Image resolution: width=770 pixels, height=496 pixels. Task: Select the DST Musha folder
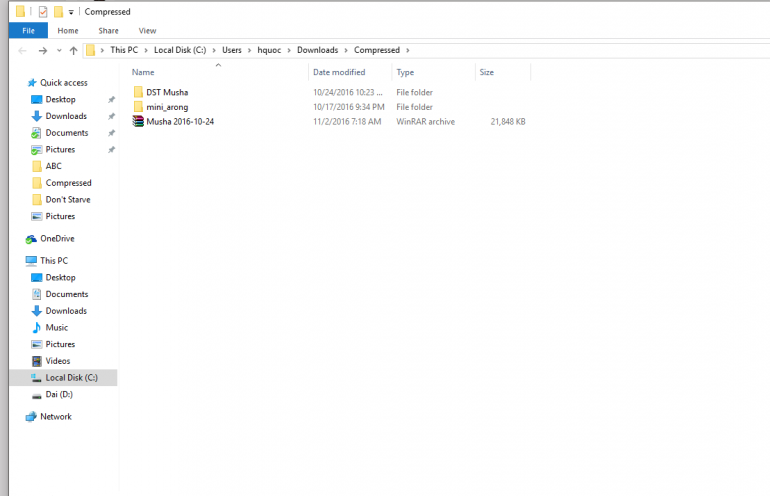[x=166, y=92]
